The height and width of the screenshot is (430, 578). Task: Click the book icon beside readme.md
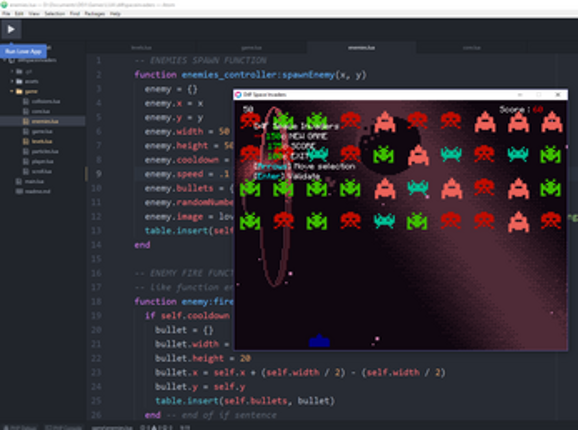19,191
